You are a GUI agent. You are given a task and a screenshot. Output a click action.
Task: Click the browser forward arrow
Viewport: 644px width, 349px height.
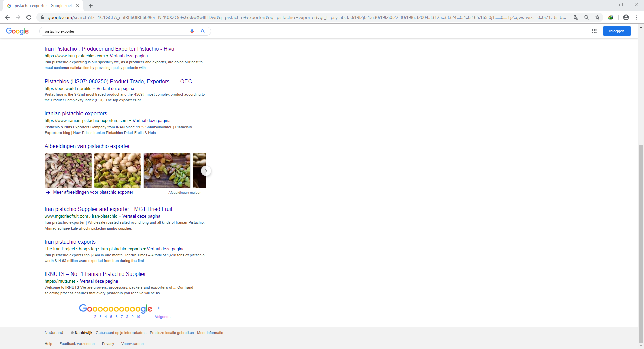18,17
